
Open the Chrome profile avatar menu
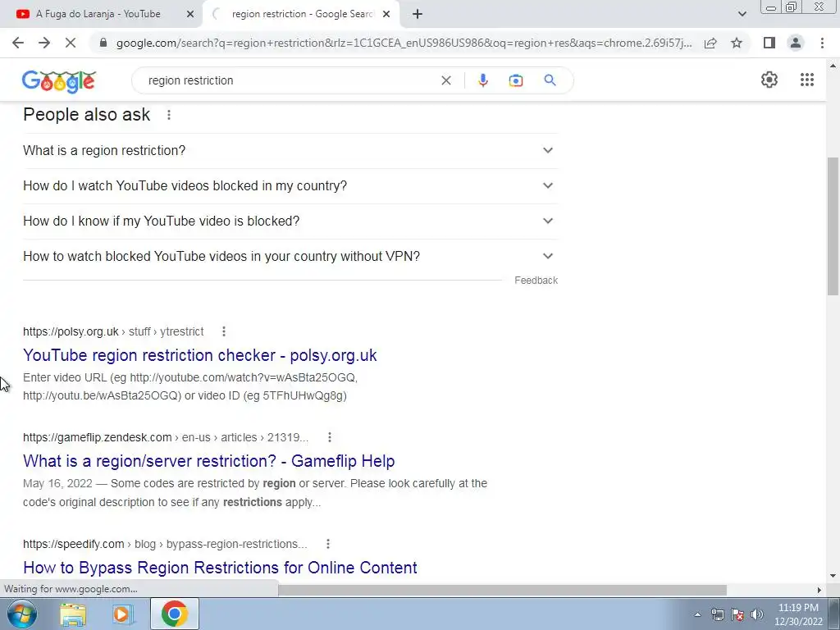796,43
